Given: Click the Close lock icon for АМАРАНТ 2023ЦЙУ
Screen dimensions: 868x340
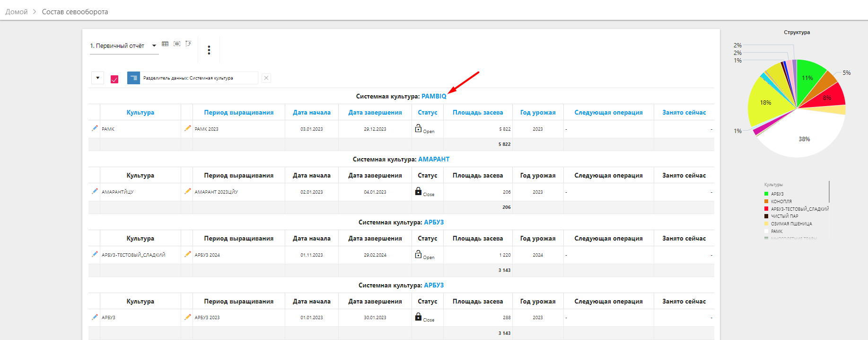Looking at the screenshot, I should 418,191.
